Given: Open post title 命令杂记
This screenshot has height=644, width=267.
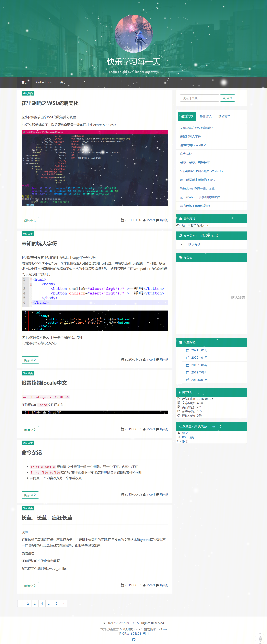Looking at the screenshot, I should (x=32, y=453).
